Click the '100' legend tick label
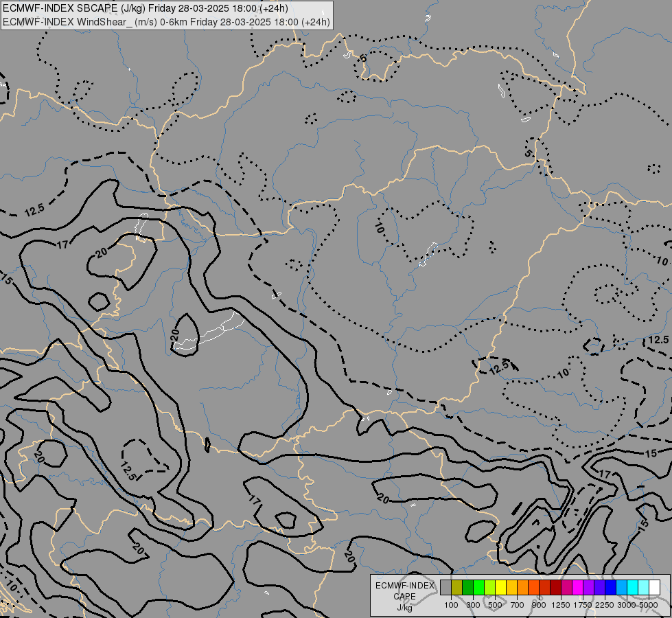Viewport: 672px width, 618px height. 451,605
